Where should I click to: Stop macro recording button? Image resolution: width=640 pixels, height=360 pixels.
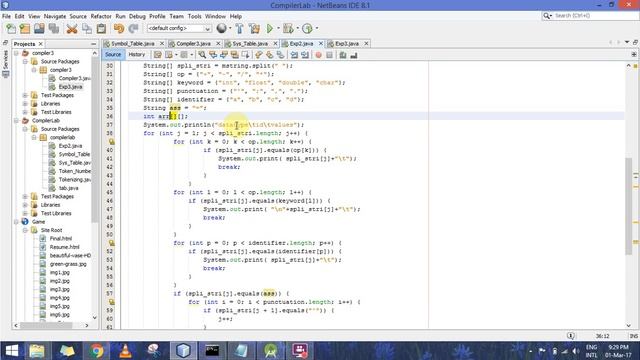point(329,55)
